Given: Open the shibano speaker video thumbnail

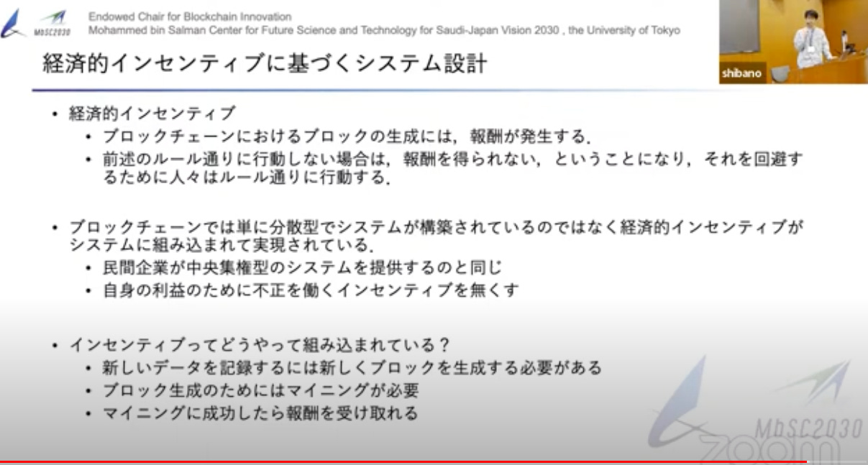Looking at the screenshot, I should (793, 42).
